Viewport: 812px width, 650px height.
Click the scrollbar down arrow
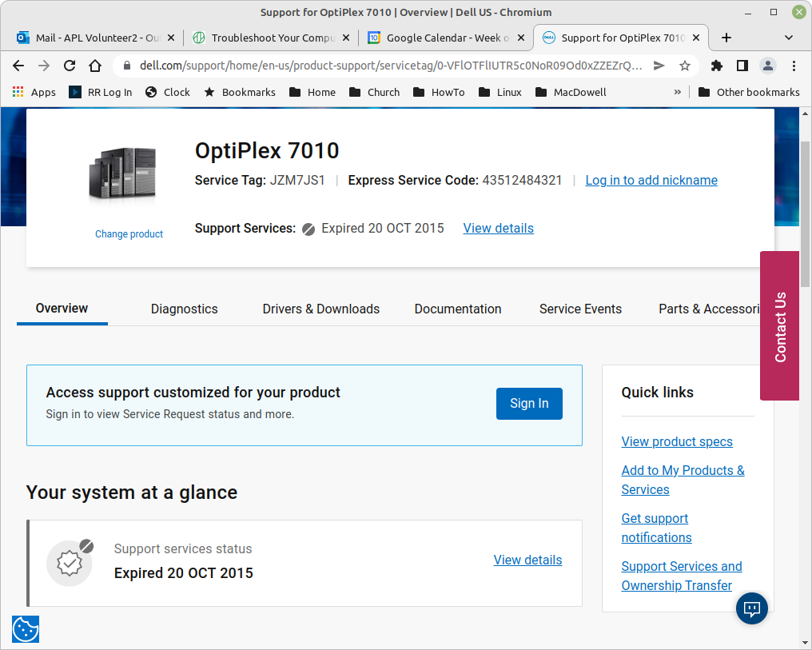coord(806,644)
